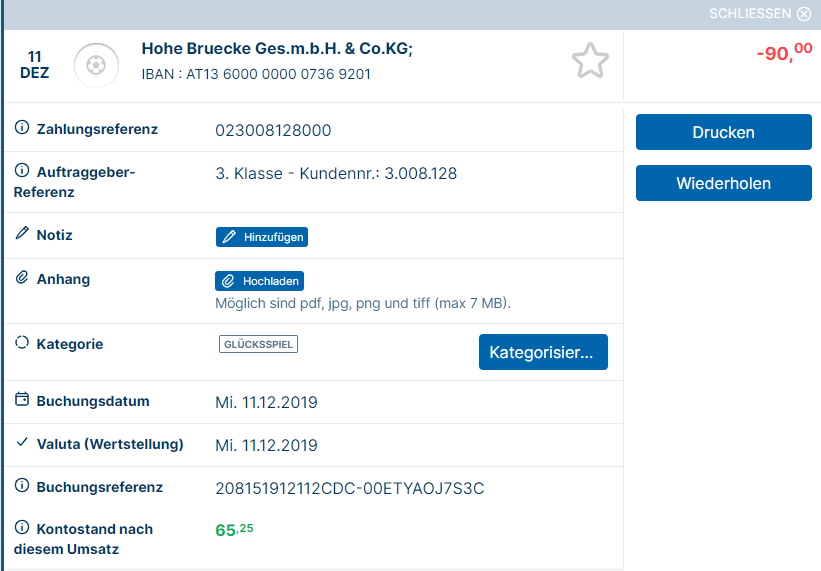
Task: Repeat the payment via Wiederholen
Action: 724,183
